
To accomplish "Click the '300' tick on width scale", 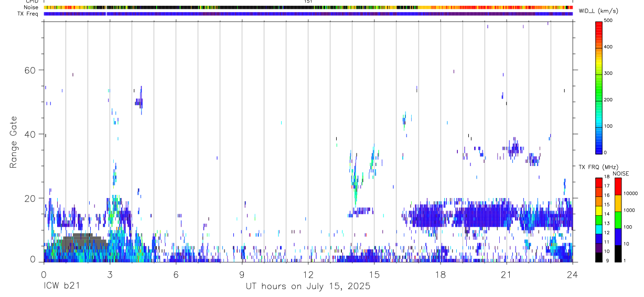I will click(609, 73).
